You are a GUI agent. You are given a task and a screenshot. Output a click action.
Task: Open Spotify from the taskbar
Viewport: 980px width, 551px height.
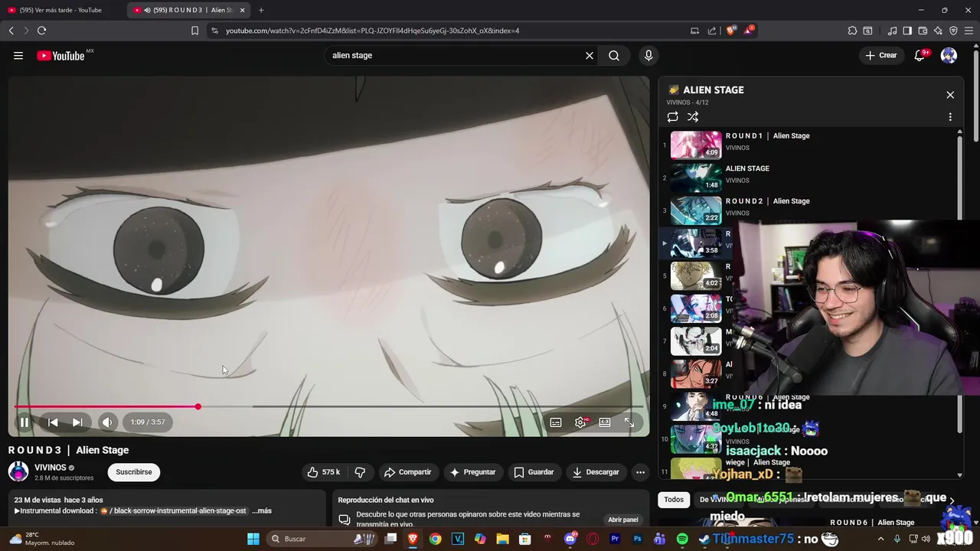click(682, 539)
